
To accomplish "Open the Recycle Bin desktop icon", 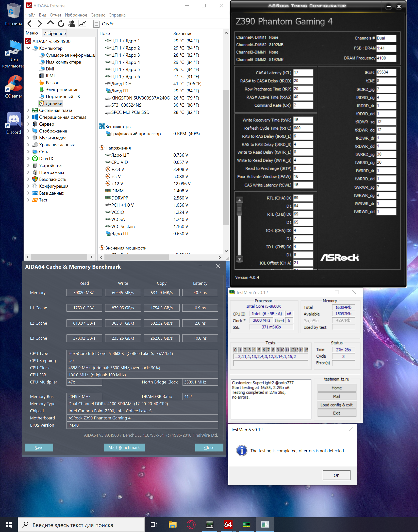I will 14,14.
